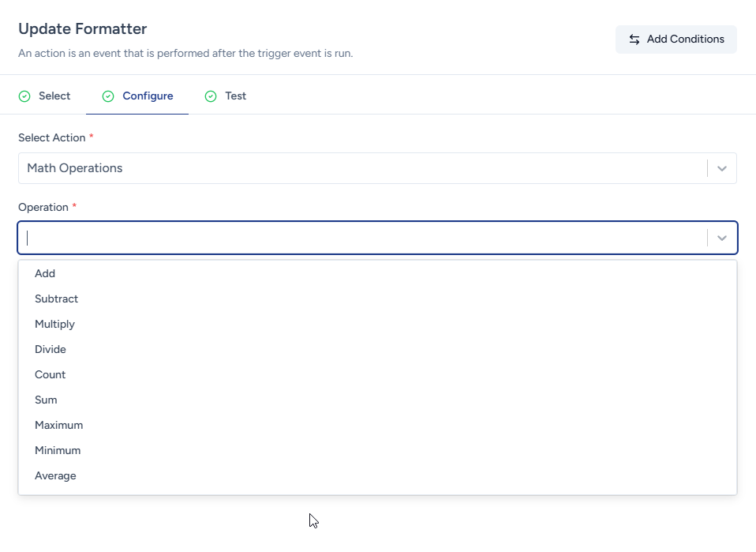Pick Maximum from the operation list

tap(58, 425)
